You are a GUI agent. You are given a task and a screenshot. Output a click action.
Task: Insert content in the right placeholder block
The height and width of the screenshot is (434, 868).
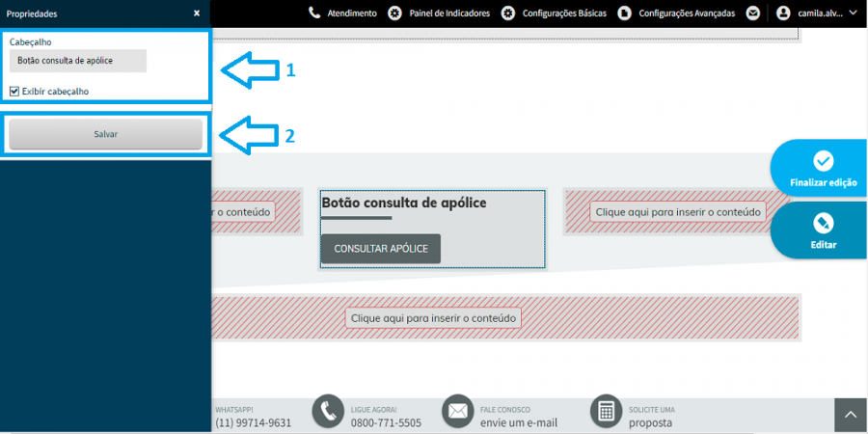pyautogui.click(x=678, y=212)
